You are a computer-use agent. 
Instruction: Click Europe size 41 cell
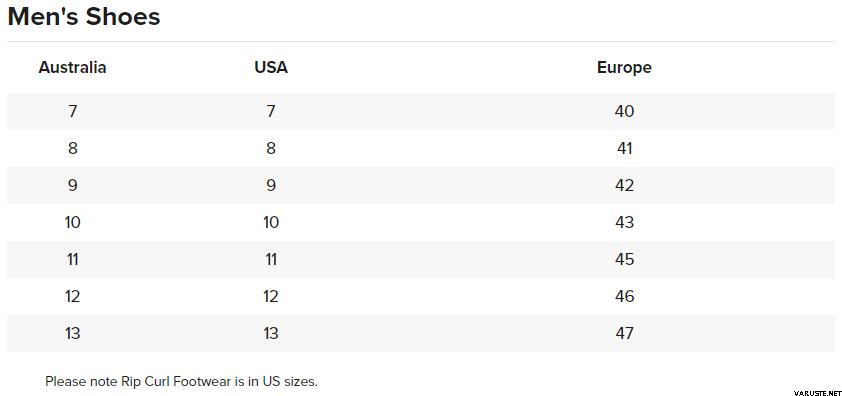[x=625, y=148]
